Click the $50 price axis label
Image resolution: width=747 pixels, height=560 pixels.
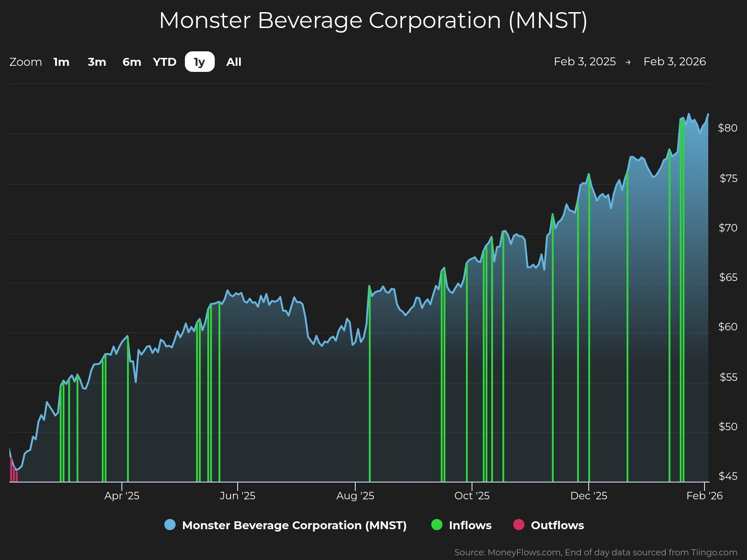click(x=728, y=427)
